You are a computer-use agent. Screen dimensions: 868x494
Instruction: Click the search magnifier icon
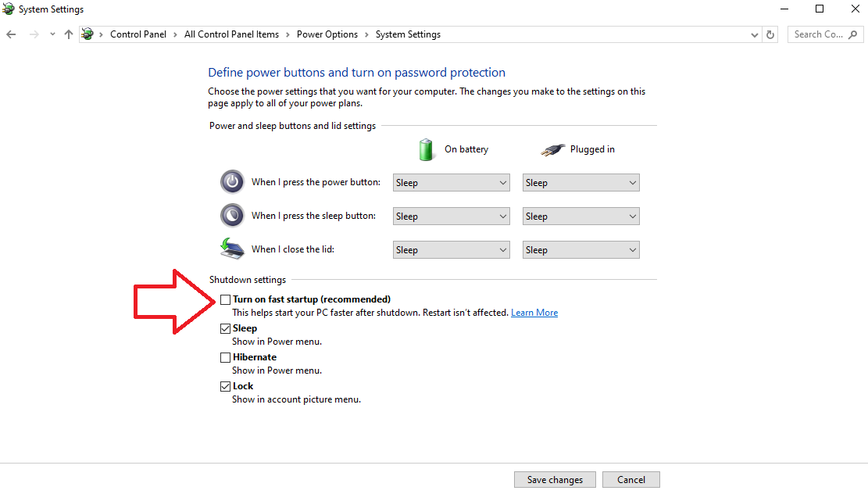pyautogui.click(x=853, y=34)
